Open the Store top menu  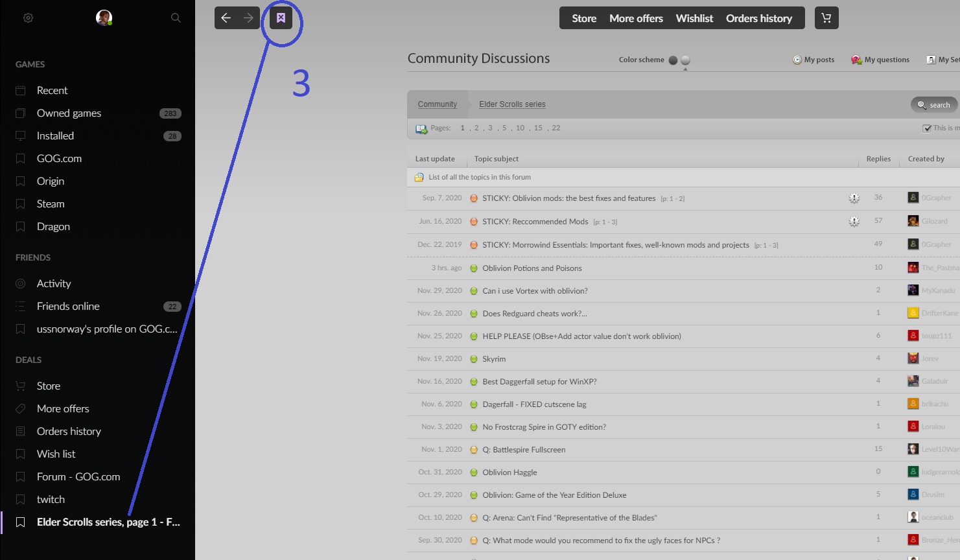584,18
